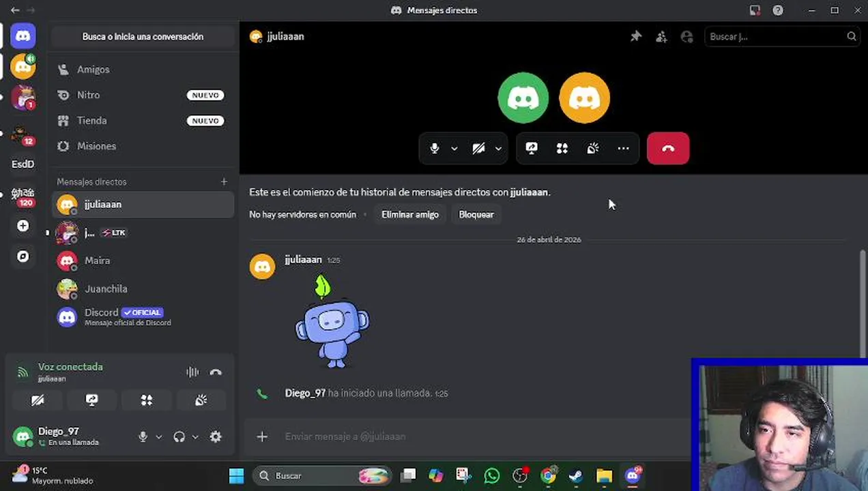The image size is (868, 491).
Task: Hang up with red disconnect button
Action: [x=668, y=148]
